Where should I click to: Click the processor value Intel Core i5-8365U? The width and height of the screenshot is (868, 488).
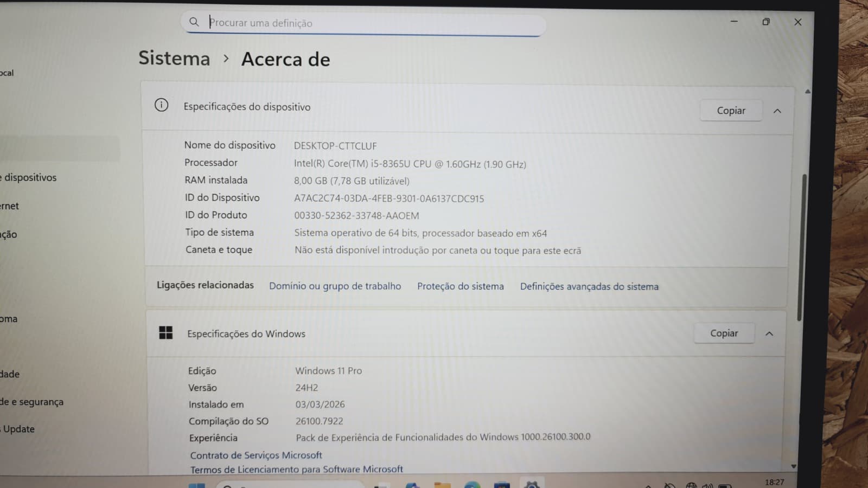[410, 164]
